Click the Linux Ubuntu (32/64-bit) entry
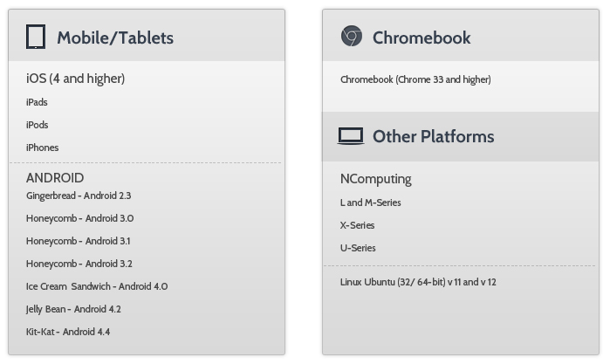 click(x=418, y=282)
